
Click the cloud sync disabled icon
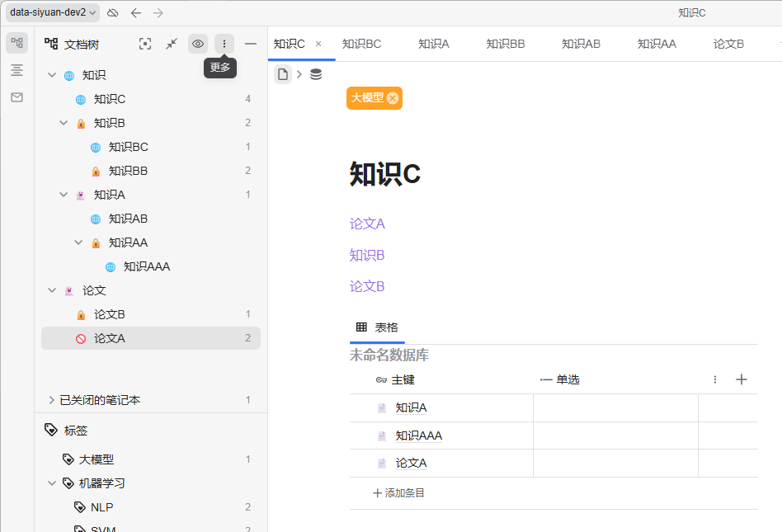click(x=113, y=12)
